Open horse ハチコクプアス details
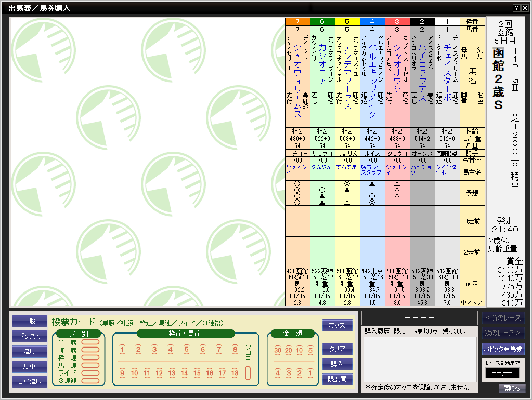Viewport: 532px width, 400px height. pos(422,72)
